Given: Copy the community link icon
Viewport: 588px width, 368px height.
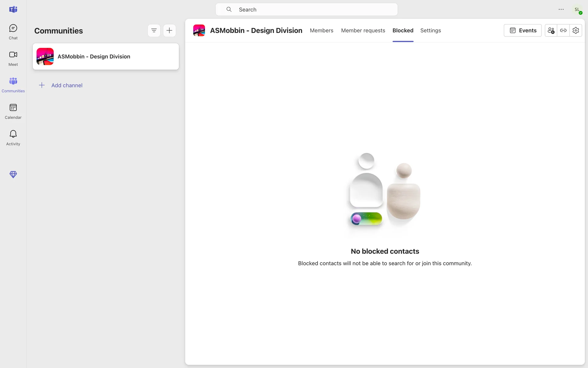Looking at the screenshot, I should [563, 30].
